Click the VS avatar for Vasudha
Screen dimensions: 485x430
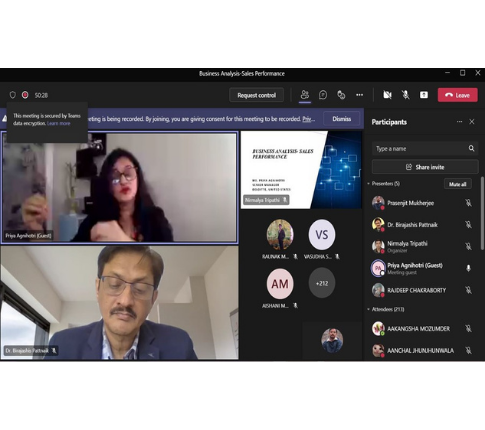322,235
